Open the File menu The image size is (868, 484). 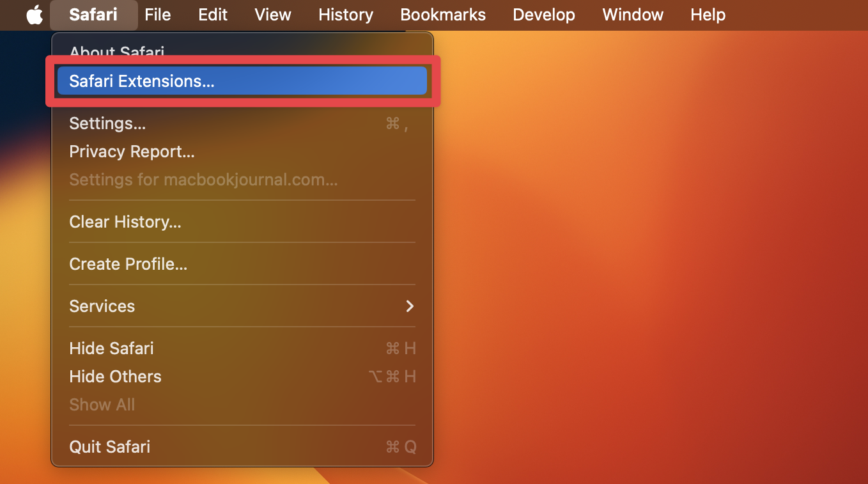point(157,15)
